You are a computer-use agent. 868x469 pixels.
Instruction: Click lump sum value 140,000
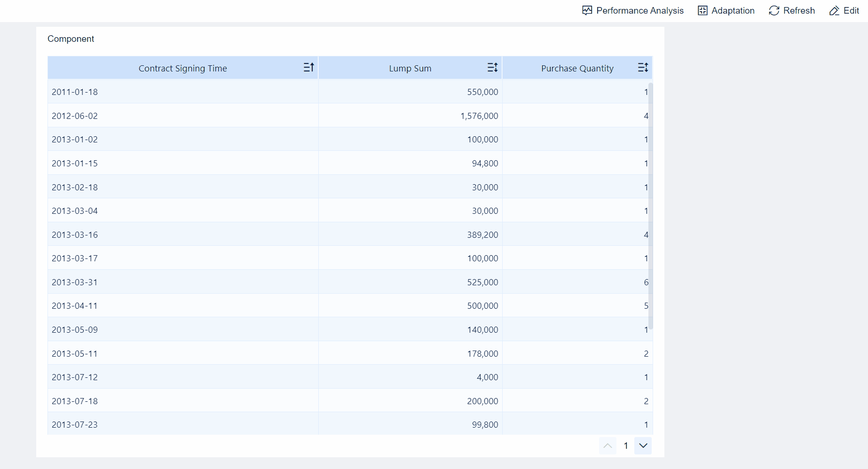[x=482, y=329]
